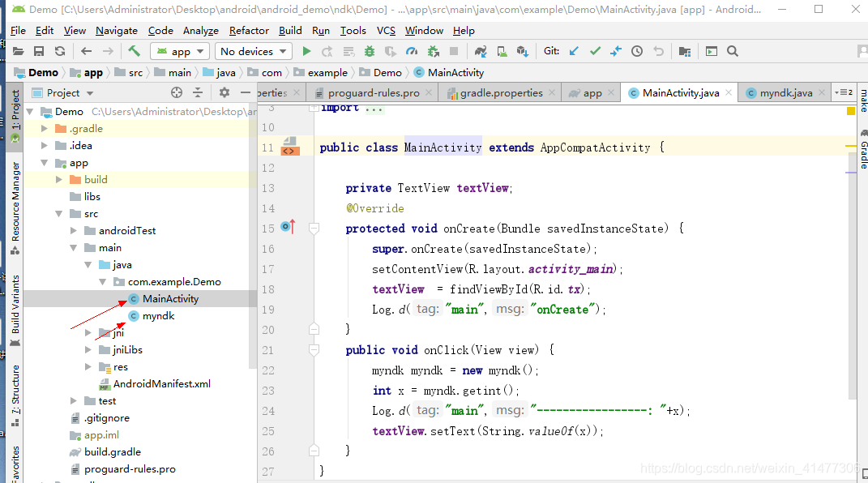Open SDK Manager download icon
This screenshot has height=483, width=868.
(x=523, y=51)
